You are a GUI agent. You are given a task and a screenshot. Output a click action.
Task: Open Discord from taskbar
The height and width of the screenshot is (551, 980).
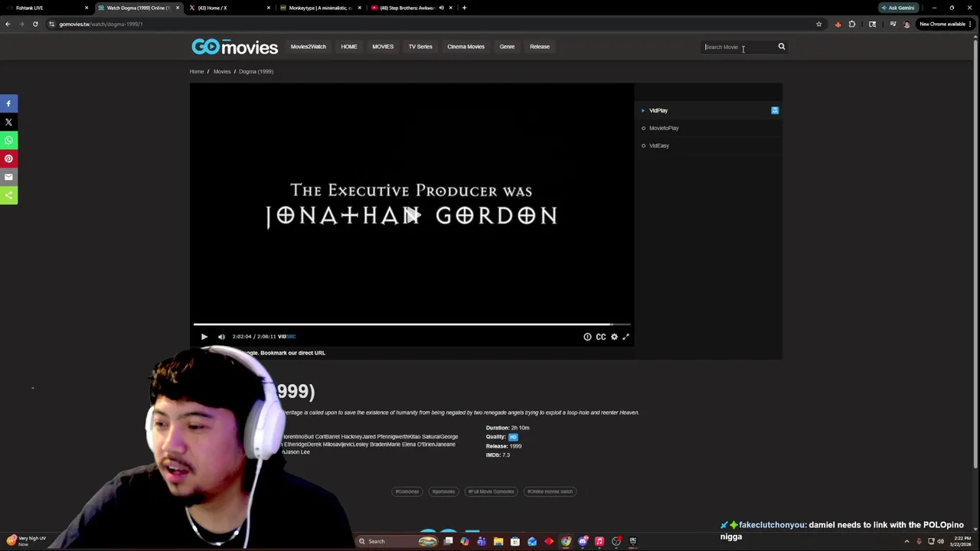pos(583,541)
